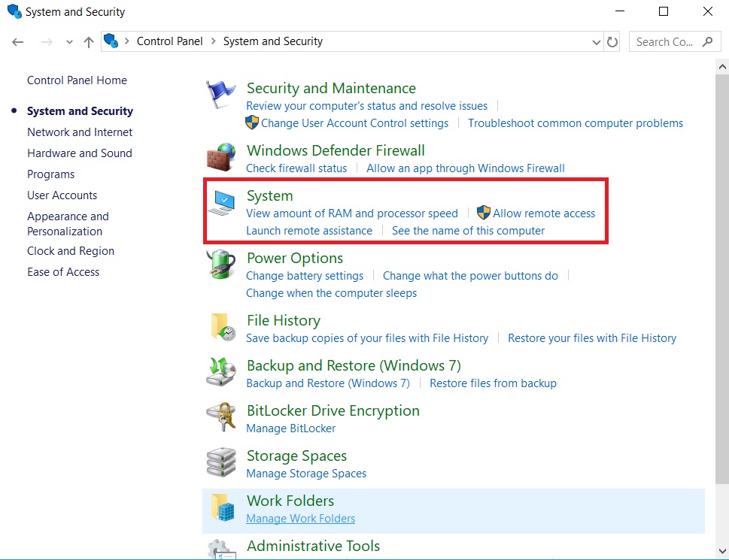Open the recent locations dropdown arrow

coord(69,42)
